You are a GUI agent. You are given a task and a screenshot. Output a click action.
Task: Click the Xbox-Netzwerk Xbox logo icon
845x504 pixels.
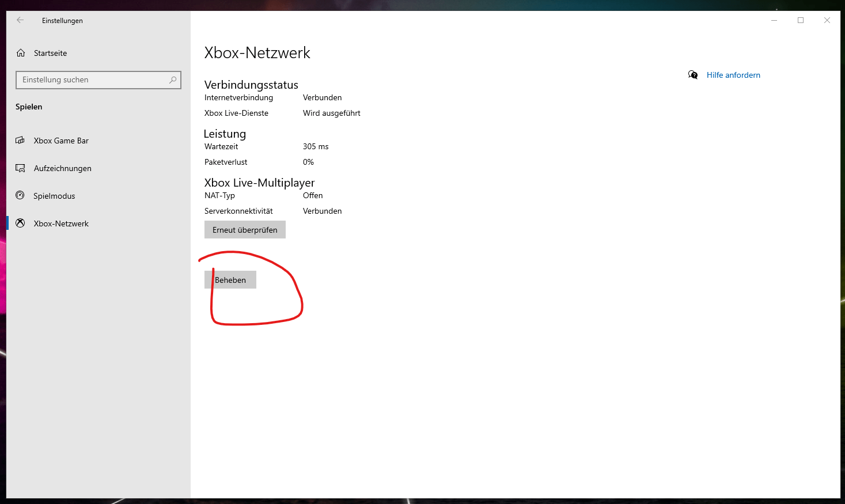click(20, 223)
